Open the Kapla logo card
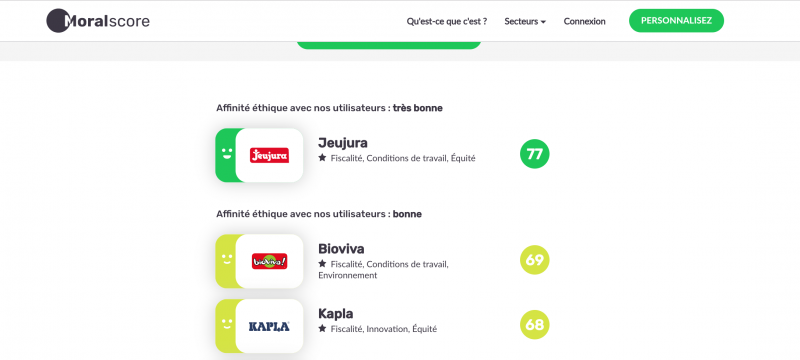Screen dimensions: 800x360 click(269, 326)
